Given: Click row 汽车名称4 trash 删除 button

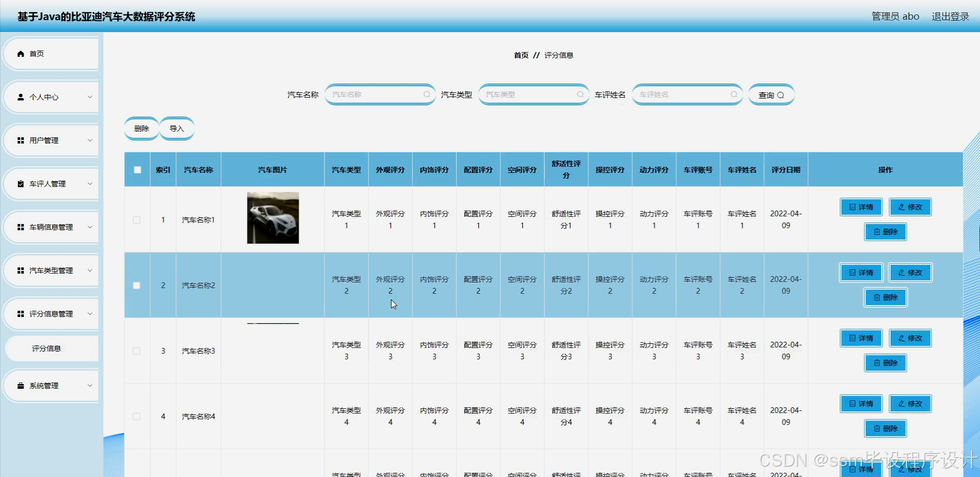Looking at the screenshot, I should tap(885, 428).
